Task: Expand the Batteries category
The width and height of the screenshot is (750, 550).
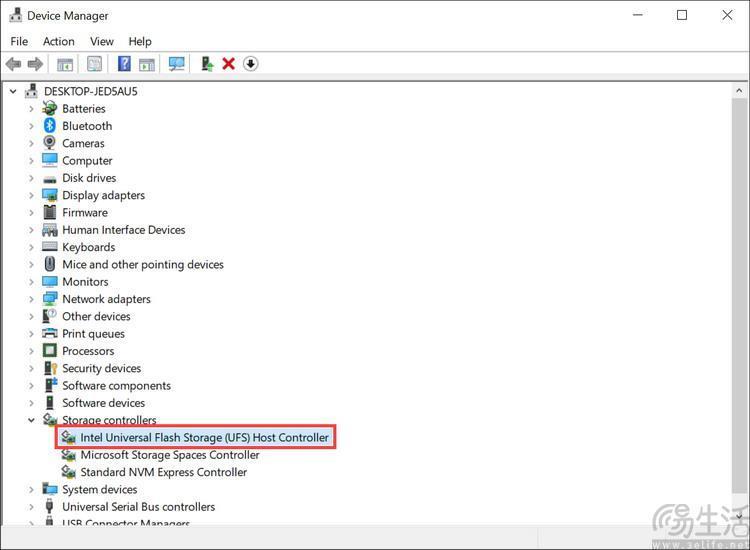Action: pos(31,109)
